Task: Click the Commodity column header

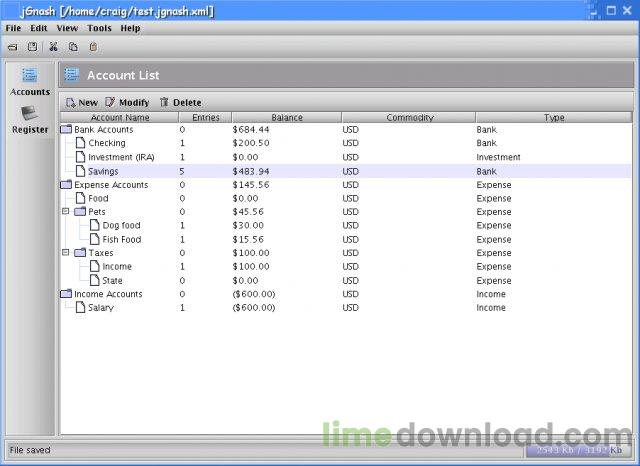Action: tap(409, 118)
